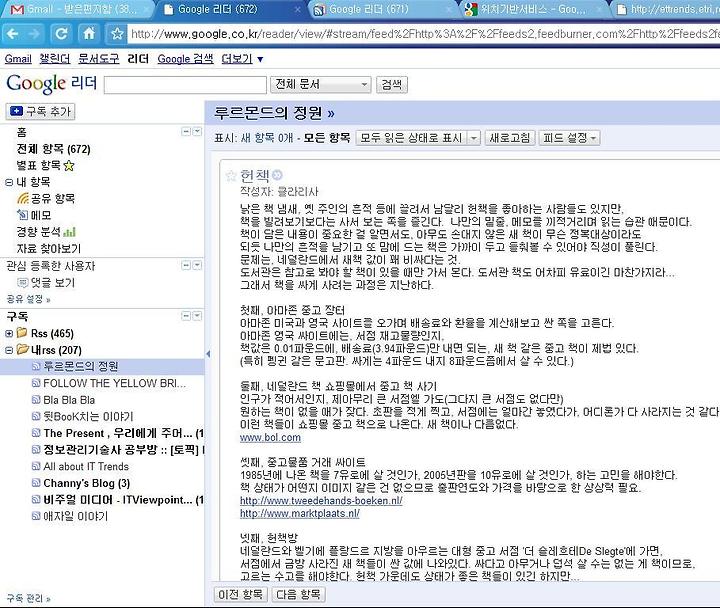
Task: Click 모두 읽은 상태로 표시 button
Action: pyautogui.click(x=411, y=138)
